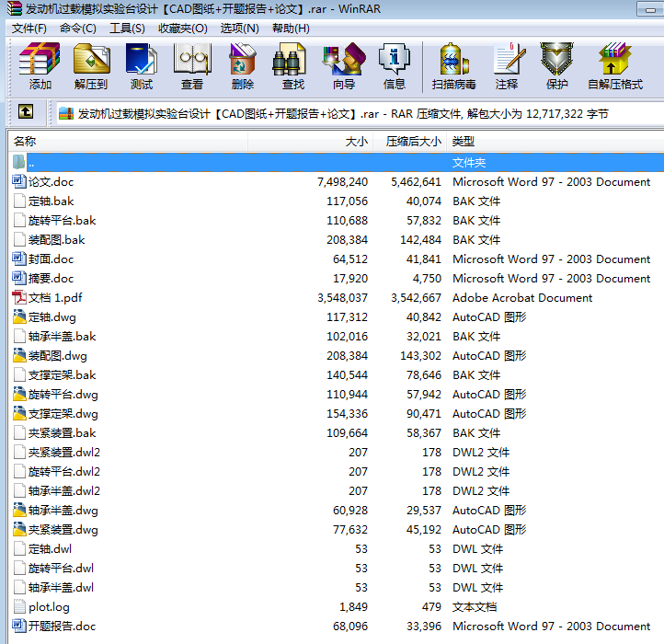The width and height of the screenshot is (664, 644).
Task: Click the AutoCAD icon of 定轴.dwg
Action: click(x=19, y=316)
